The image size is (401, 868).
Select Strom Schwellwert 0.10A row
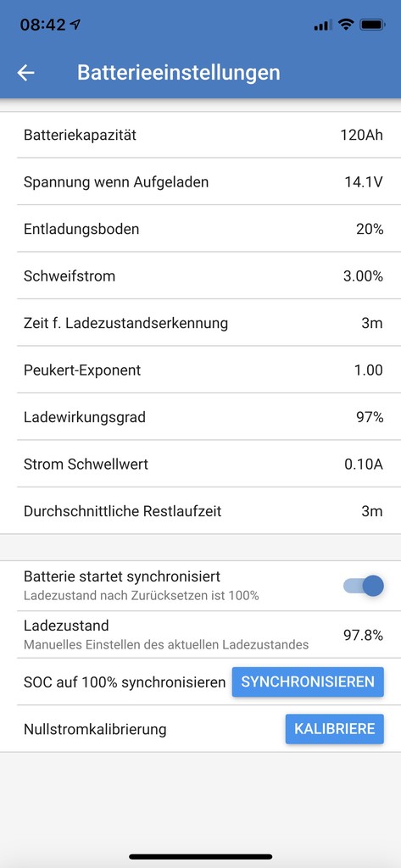click(x=200, y=464)
